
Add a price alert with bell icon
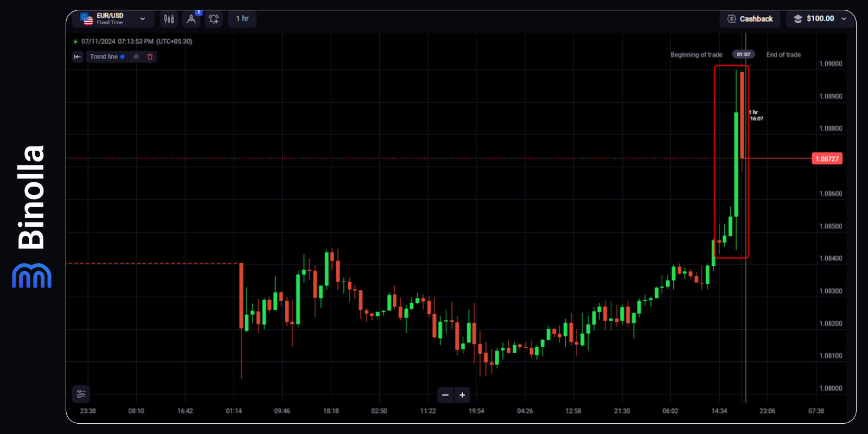click(214, 19)
